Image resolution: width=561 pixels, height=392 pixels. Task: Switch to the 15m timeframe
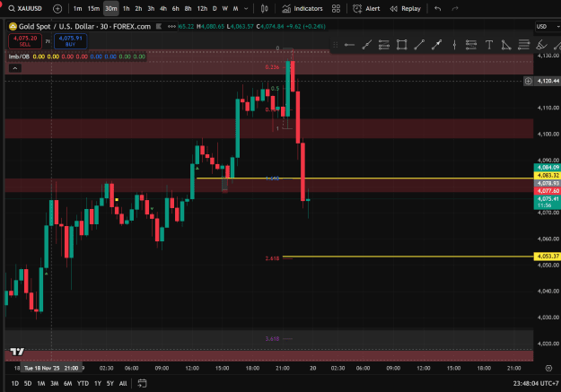pos(93,9)
